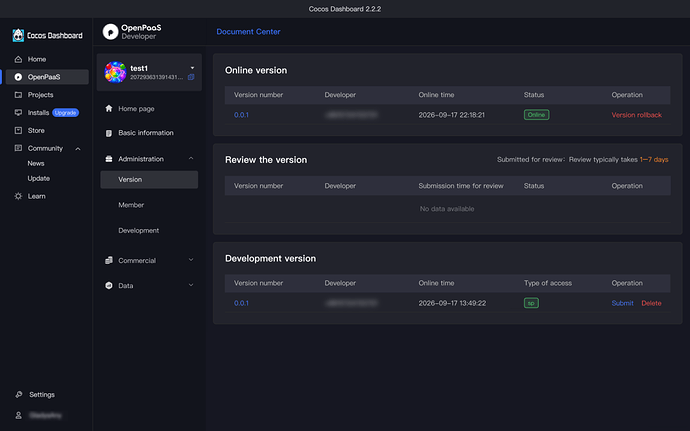Click the Cocos Dashboard logo icon
This screenshot has width=690, height=431.
click(18, 35)
